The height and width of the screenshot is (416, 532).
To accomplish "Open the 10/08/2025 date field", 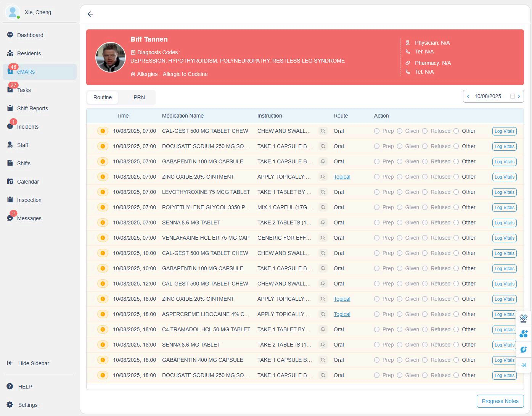I will click(x=488, y=96).
